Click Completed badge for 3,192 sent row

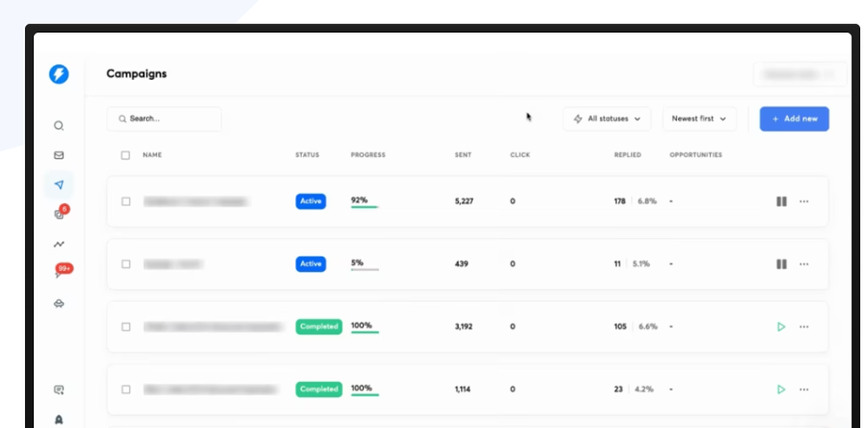(319, 326)
